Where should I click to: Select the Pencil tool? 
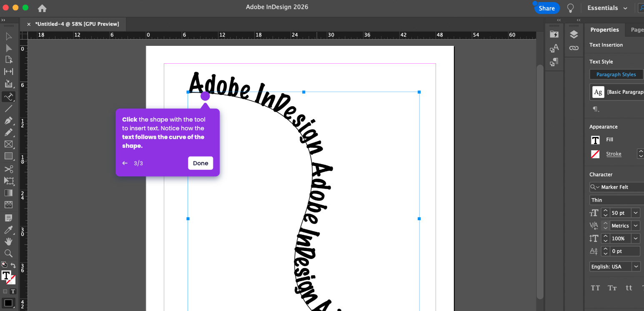click(8, 132)
